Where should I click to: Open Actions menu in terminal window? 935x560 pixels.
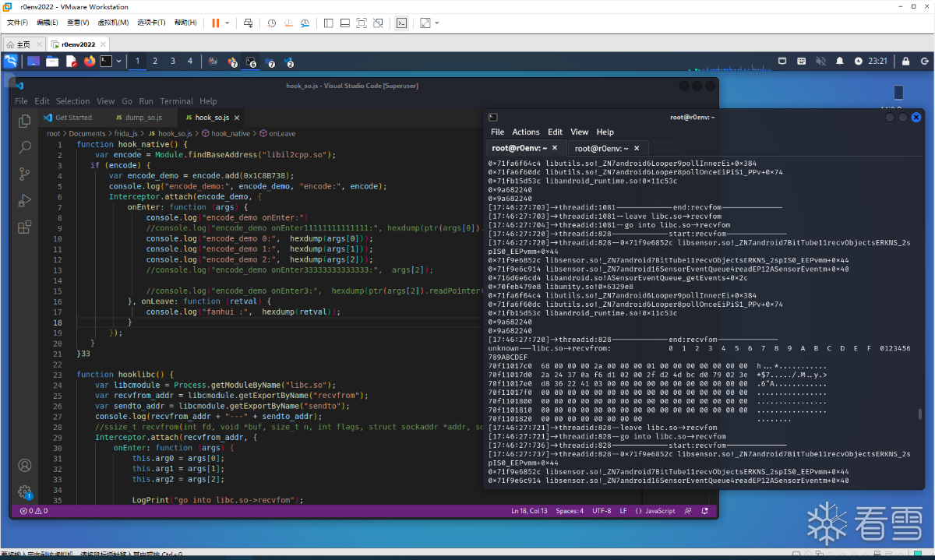(x=526, y=132)
